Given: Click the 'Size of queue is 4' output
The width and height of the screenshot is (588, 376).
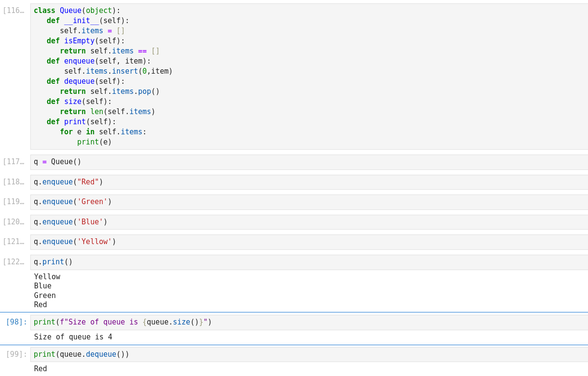Looking at the screenshot, I should [x=73, y=337].
